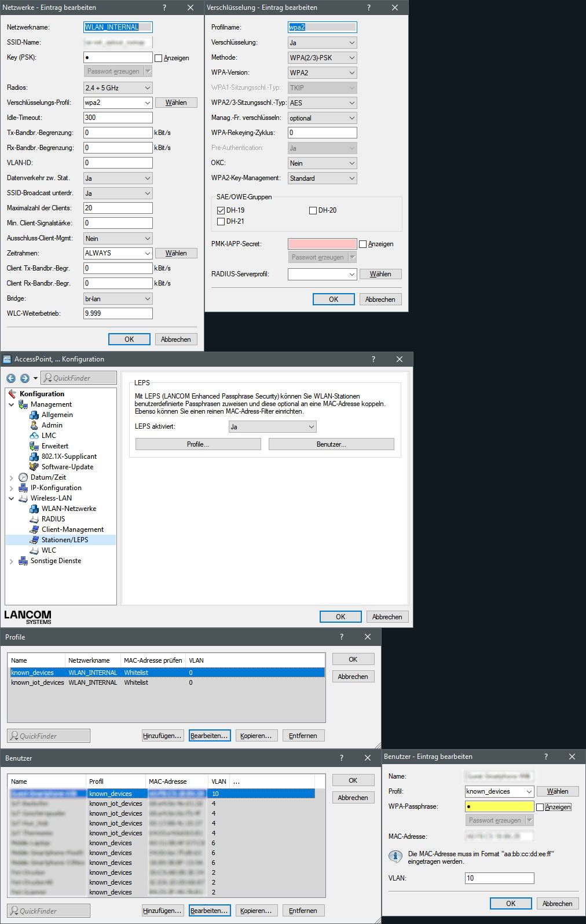
Task: Click the Maximalzahl der Clients field
Action: [x=118, y=208]
